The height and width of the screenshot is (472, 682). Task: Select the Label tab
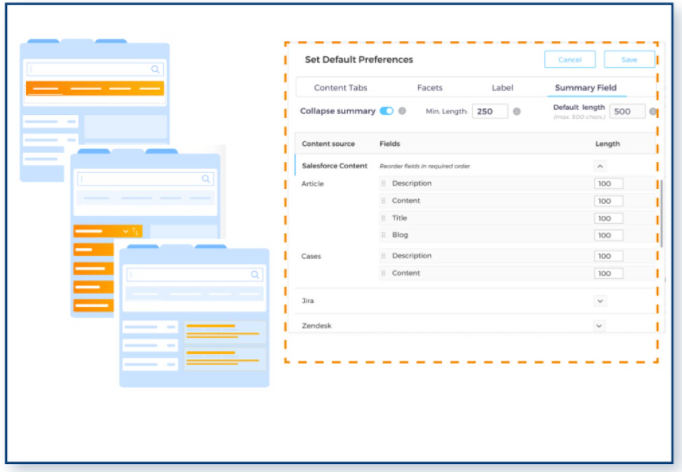[x=503, y=88]
